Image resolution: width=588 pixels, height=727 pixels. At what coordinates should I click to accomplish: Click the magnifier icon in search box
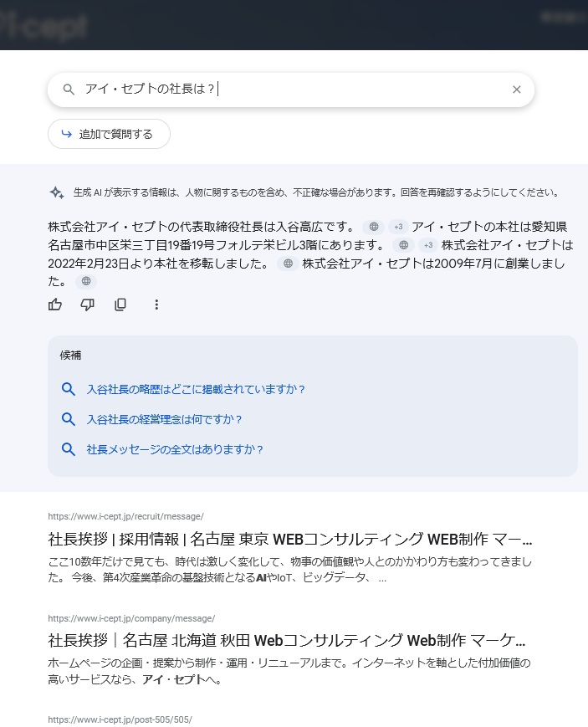[69, 90]
